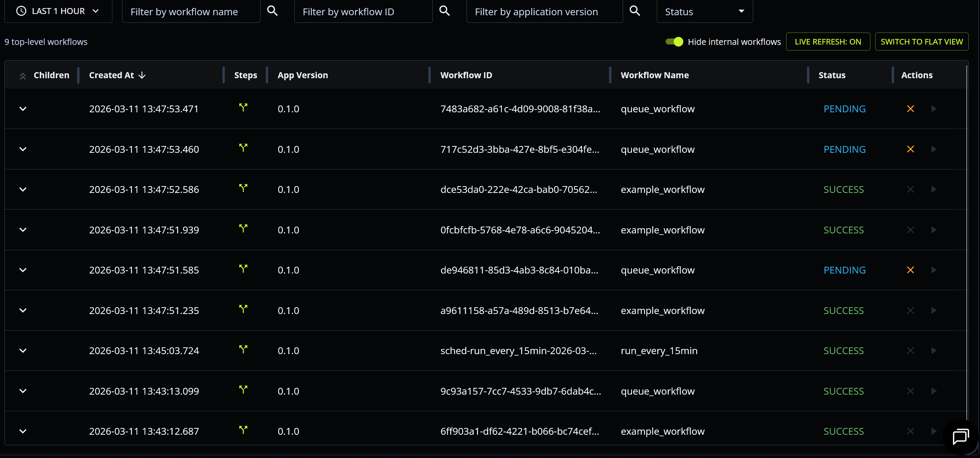This screenshot has width=980, height=458.
Task: Open the Status filter dropdown
Action: pos(705,11)
